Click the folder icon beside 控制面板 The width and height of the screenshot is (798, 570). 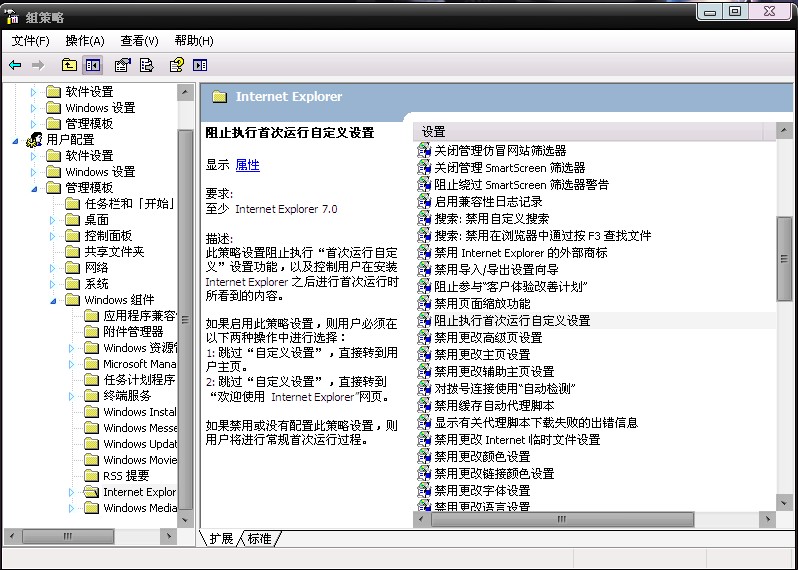tap(73, 236)
